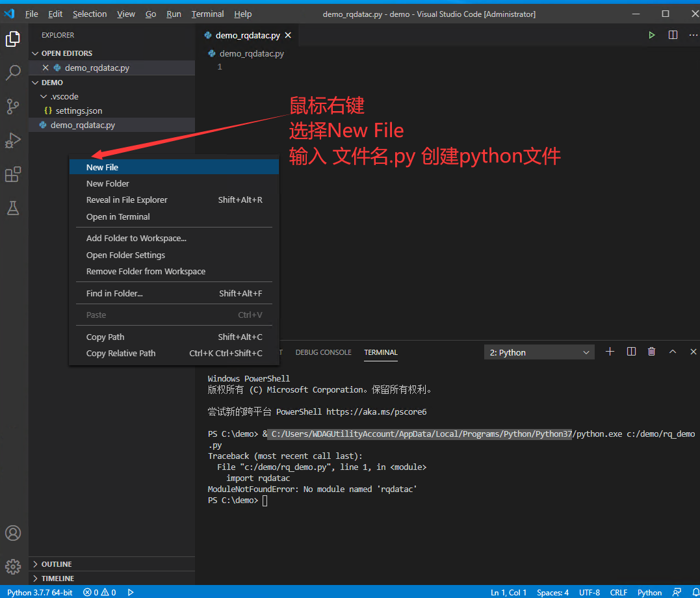The height and width of the screenshot is (598, 700).
Task: Change line ending via CRLF
Action: [x=618, y=592]
